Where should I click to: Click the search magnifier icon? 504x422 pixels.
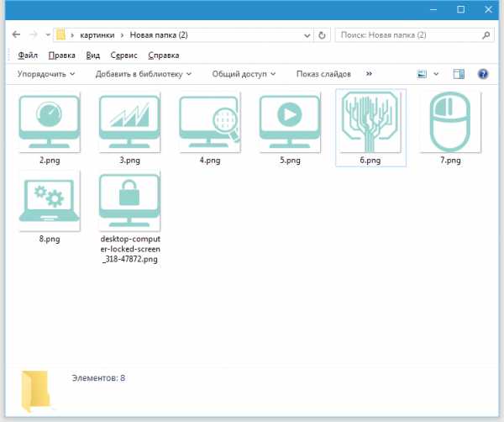(486, 35)
